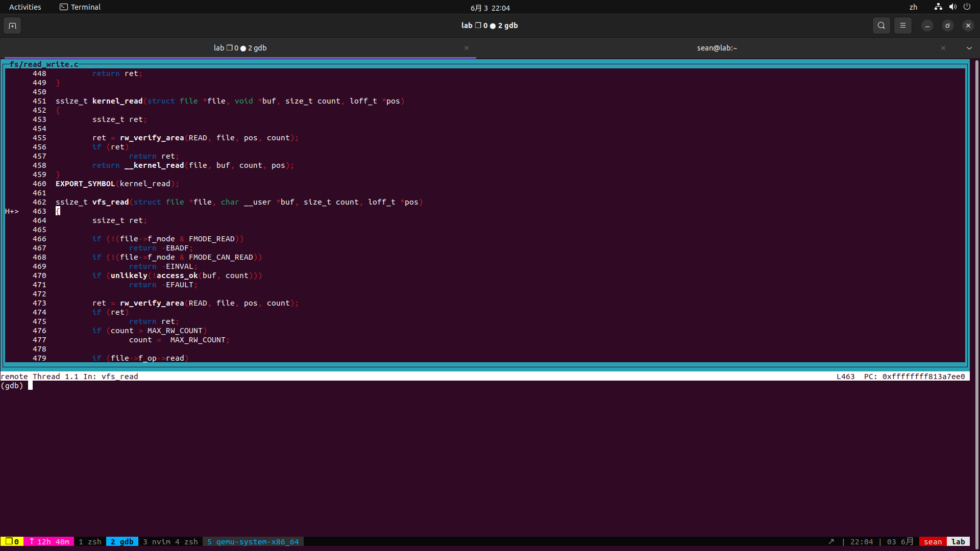Close the 'sean@lab:~' tab

point(943,48)
